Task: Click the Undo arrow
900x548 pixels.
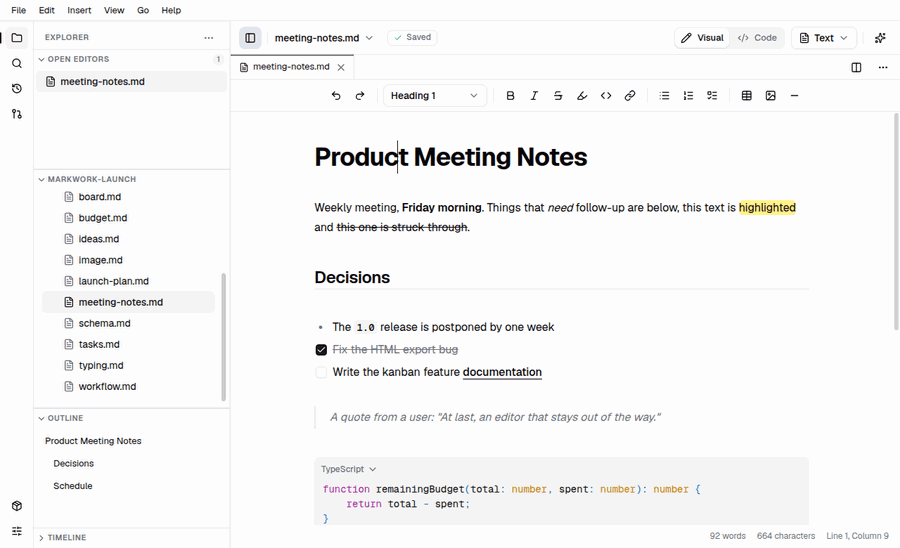Action: click(x=336, y=96)
